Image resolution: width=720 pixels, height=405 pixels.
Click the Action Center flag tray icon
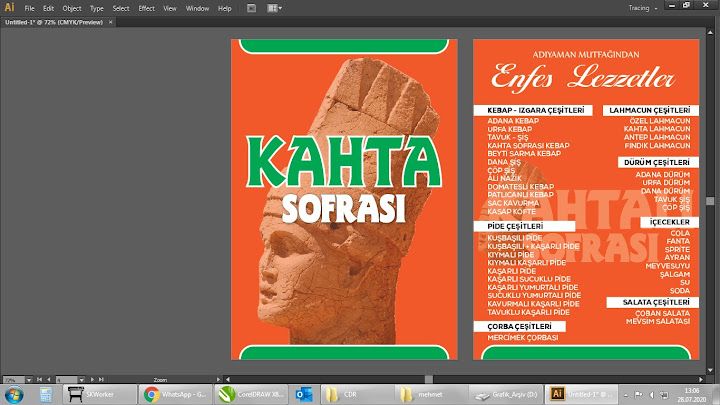coord(638,395)
